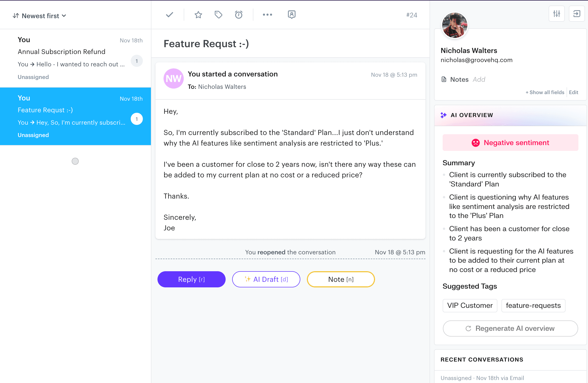Toggle the feature-requests suggested tag
Viewport: 588px width, 383px height.
(533, 305)
